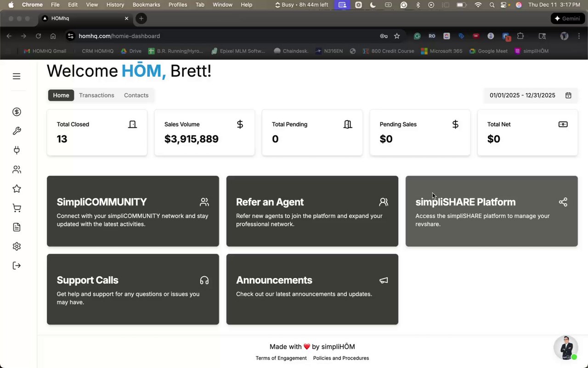Open the Google Meet bookmark
588x368 pixels.
pos(488,51)
